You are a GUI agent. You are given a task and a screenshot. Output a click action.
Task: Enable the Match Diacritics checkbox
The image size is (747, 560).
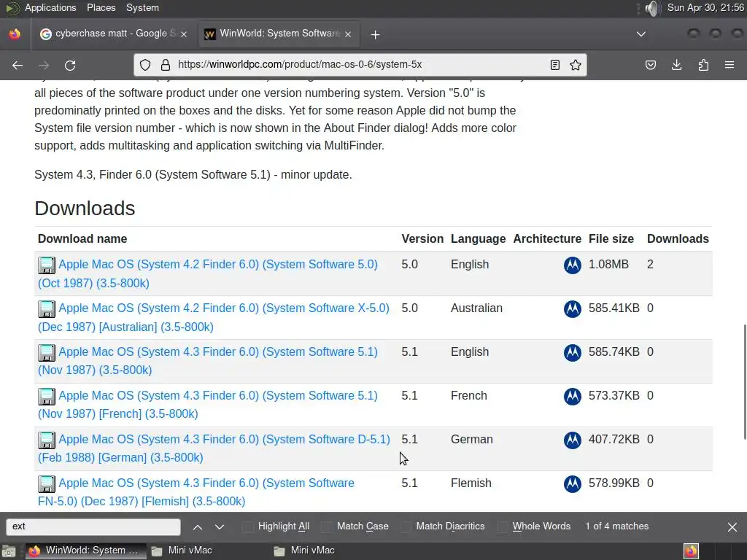[406, 526]
